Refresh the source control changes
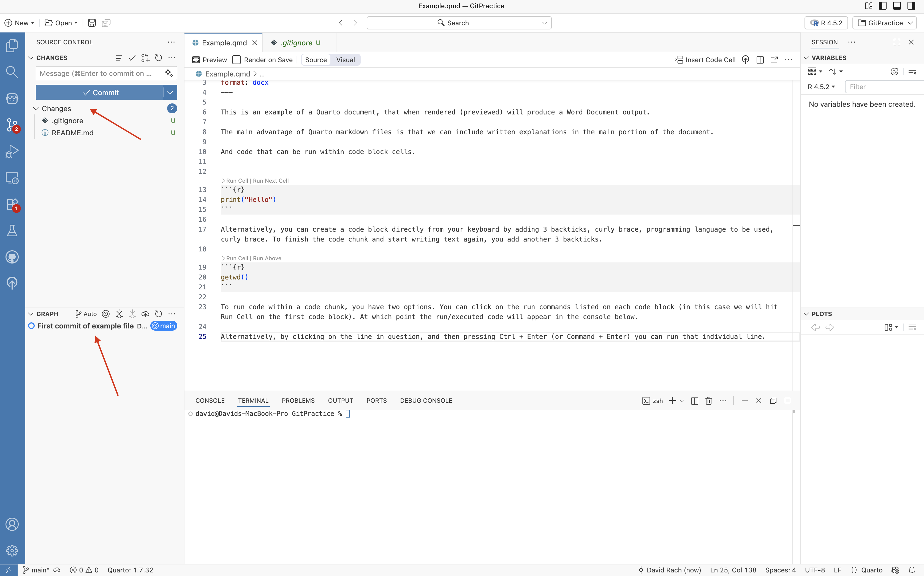924x576 pixels. [159, 58]
